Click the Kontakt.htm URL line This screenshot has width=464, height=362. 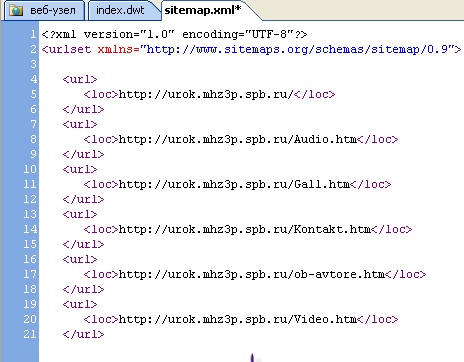click(x=248, y=229)
